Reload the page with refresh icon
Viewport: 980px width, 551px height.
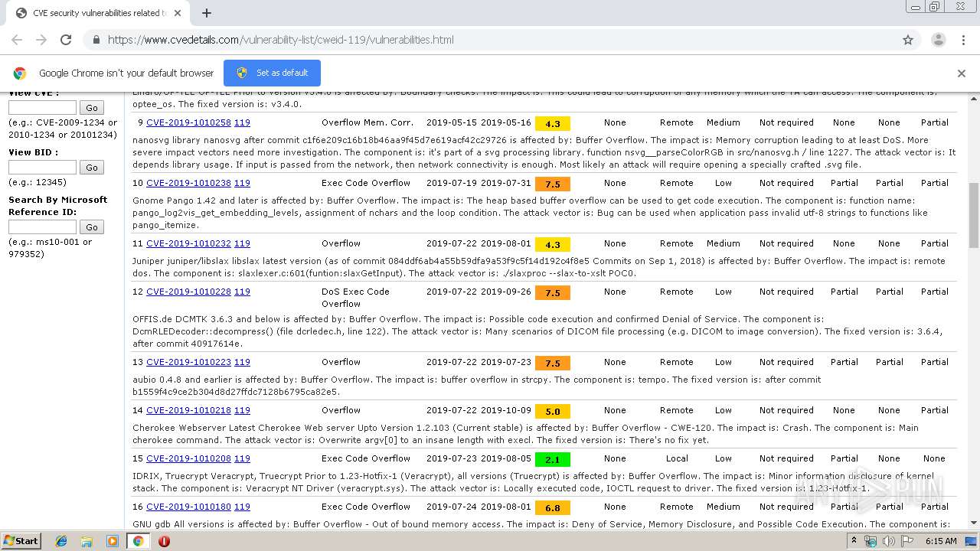pos(66,40)
